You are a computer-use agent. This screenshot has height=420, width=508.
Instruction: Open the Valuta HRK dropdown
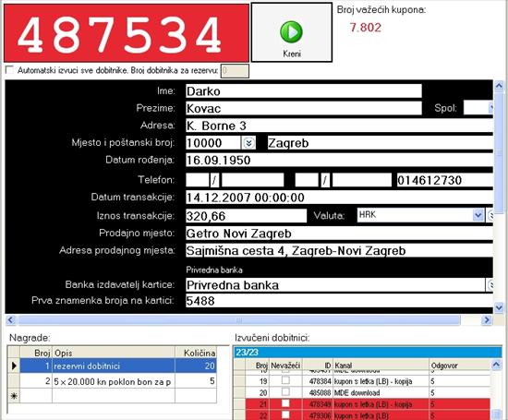[478, 215]
